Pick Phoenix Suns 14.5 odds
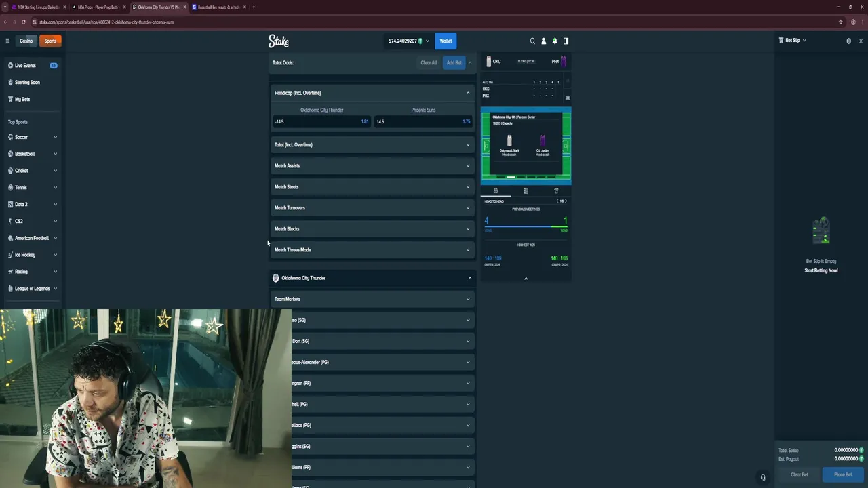The height and width of the screenshot is (488, 868). click(423, 121)
